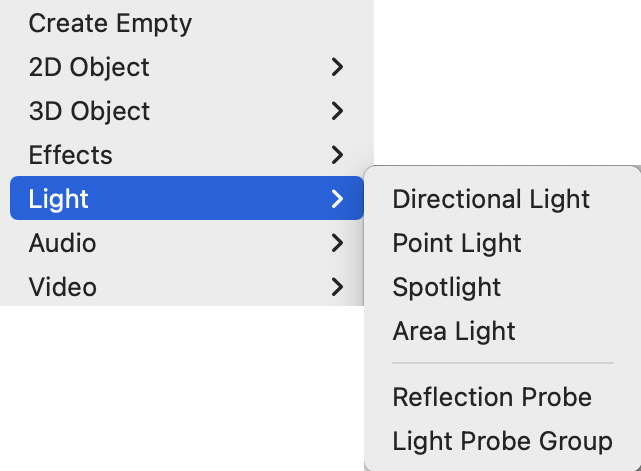
Task: Click the white chevron beside Light
Action: click(337, 199)
